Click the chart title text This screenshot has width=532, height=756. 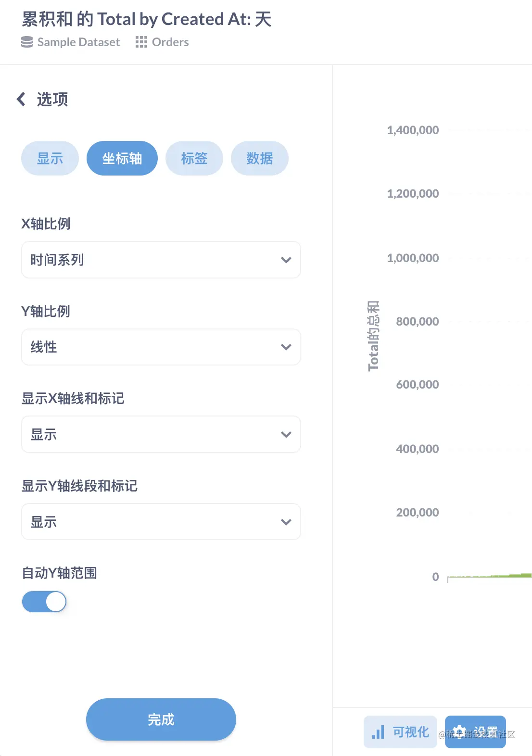(147, 19)
